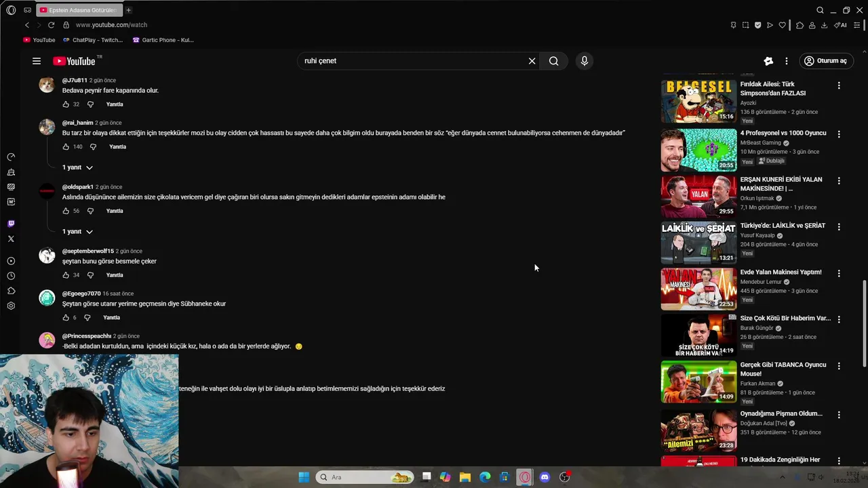868x488 pixels.
Task: Click the Oturum aç sign-in button
Action: click(x=826, y=61)
